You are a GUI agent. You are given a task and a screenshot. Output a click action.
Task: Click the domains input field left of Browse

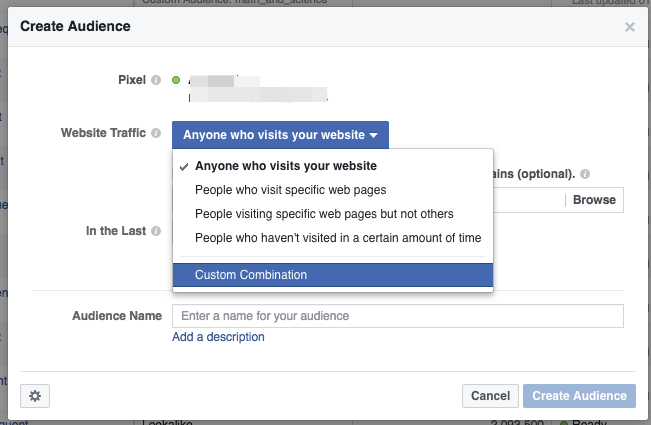click(528, 200)
